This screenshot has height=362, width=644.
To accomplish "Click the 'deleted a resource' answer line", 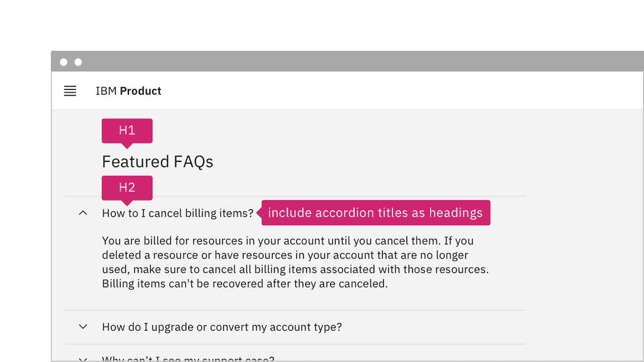I will pos(285,255).
